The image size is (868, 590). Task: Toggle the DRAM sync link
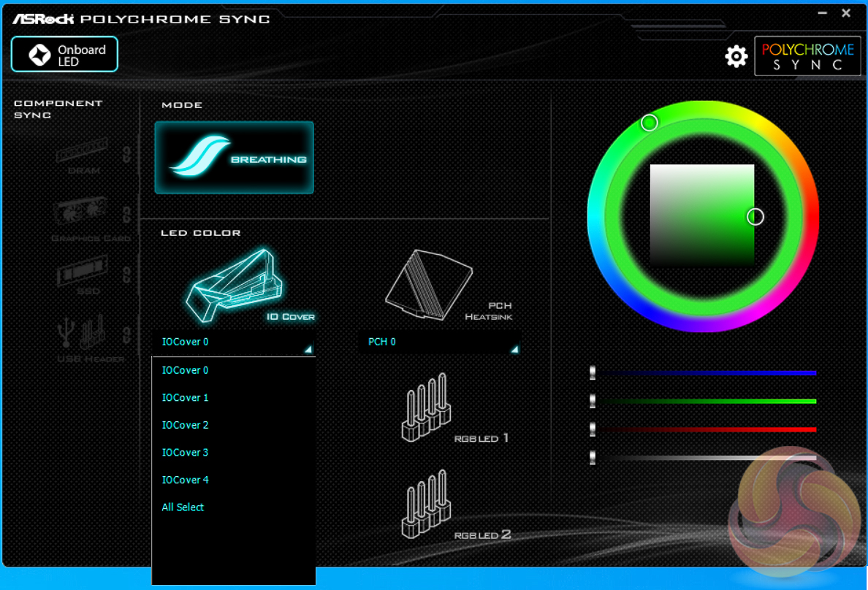[127, 154]
